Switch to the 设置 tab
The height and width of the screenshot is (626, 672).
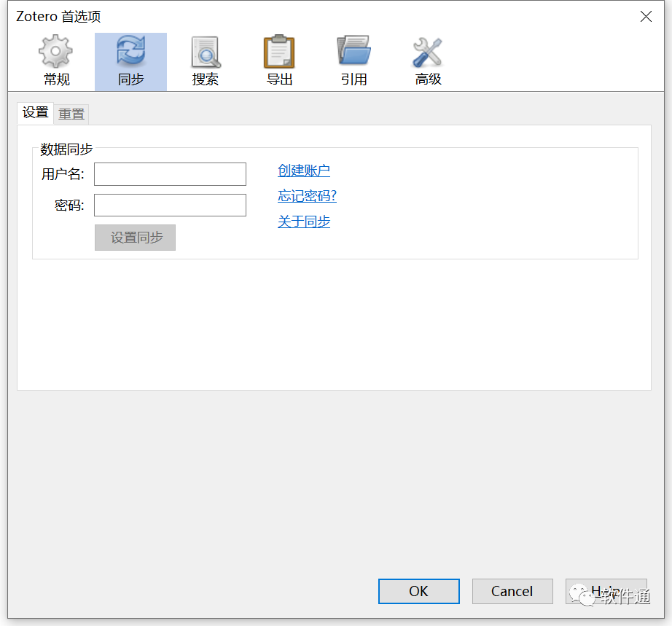[x=35, y=113]
